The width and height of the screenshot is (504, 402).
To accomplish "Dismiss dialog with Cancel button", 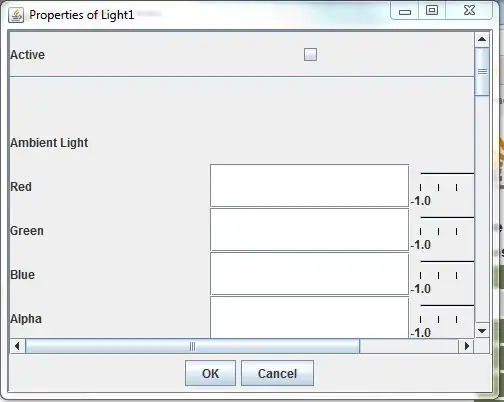I will tap(277, 373).
